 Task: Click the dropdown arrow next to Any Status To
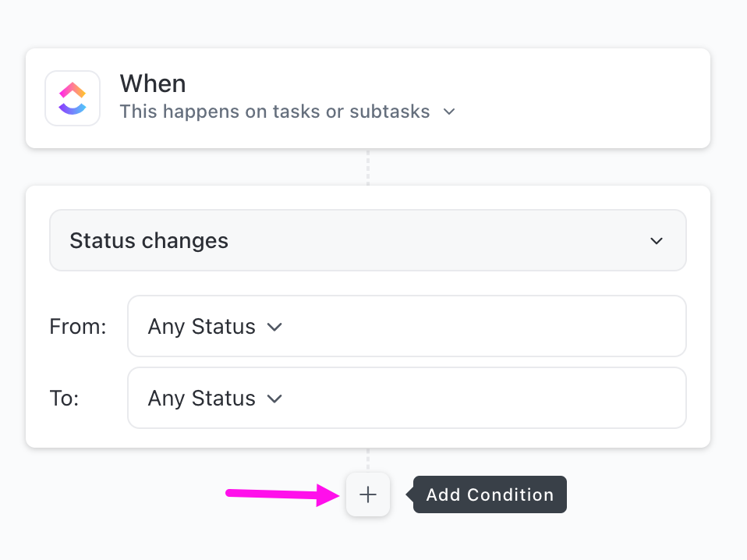(274, 399)
